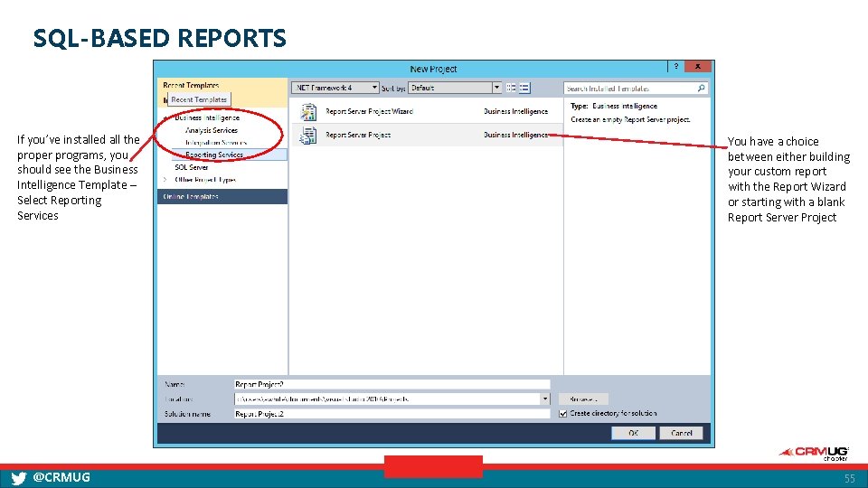Viewport: 868px width, 488px height.
Task: Select Analysis Services template category
Action: [x=212, y=130]
